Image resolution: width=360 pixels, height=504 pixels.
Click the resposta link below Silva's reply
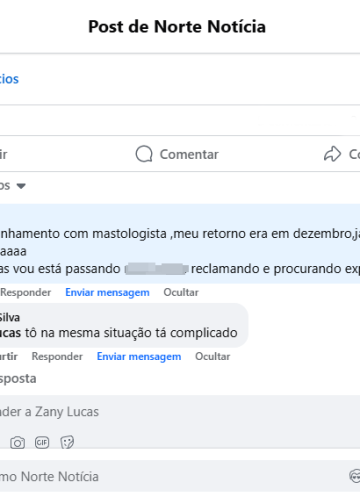[18, 379]
